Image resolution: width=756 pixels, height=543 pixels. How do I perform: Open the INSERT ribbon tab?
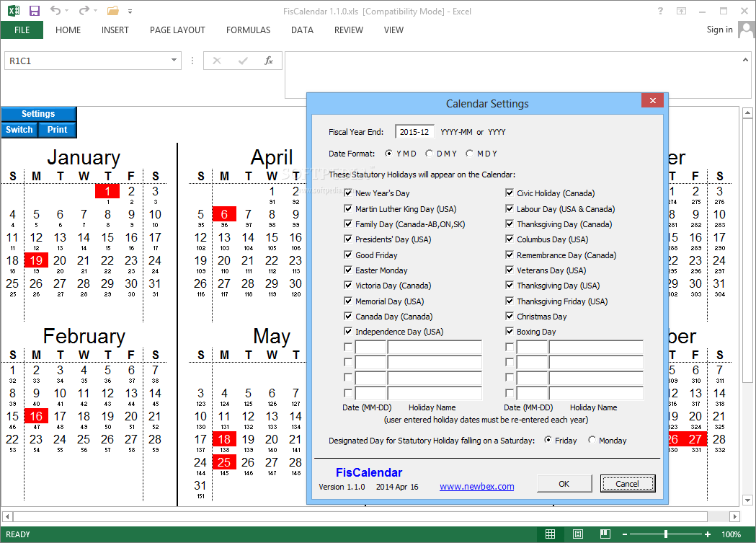click(115, 30)
